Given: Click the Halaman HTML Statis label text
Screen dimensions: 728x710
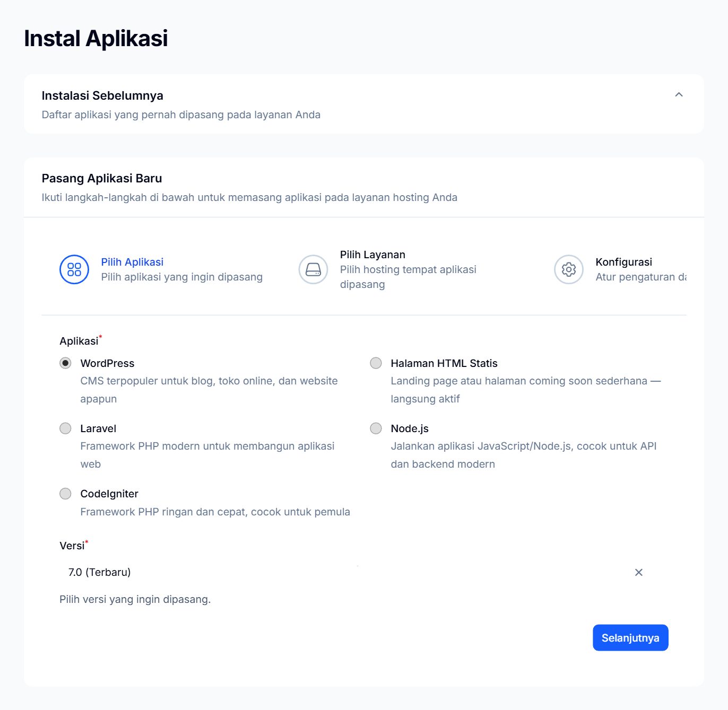Looking at the screenshot, I should [x=444, y=363].
